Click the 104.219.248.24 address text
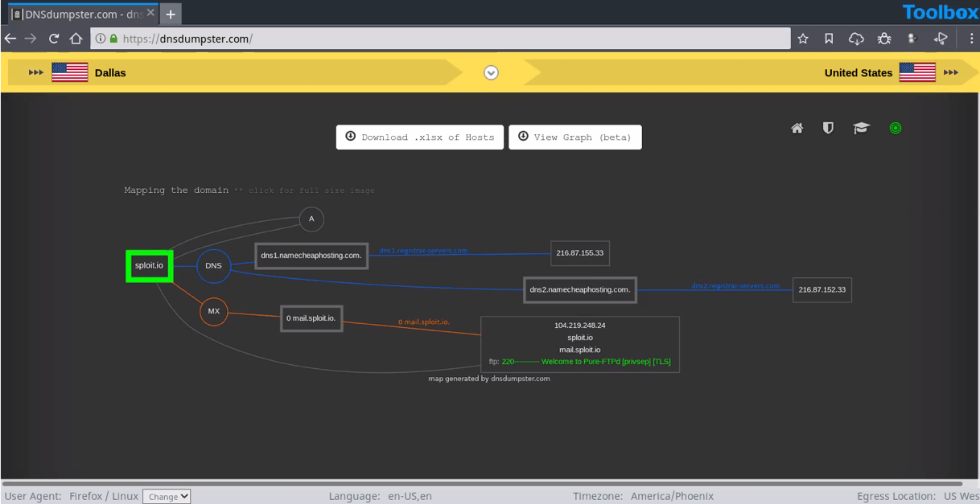The image size is (980, 504). [580, 326]
